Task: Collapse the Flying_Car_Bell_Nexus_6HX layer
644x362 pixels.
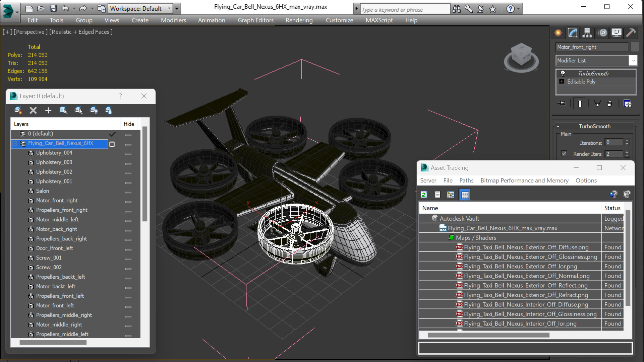Action: click(15, 143)
